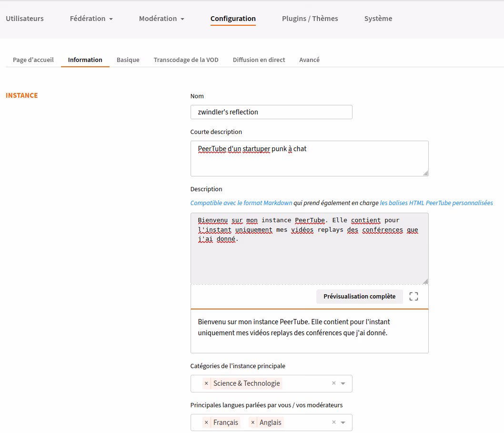This screenshot has height=433, width=504.
Task: Open the Fédération dropdown menu
Action: pyautogui.click(x=91, y=19)
